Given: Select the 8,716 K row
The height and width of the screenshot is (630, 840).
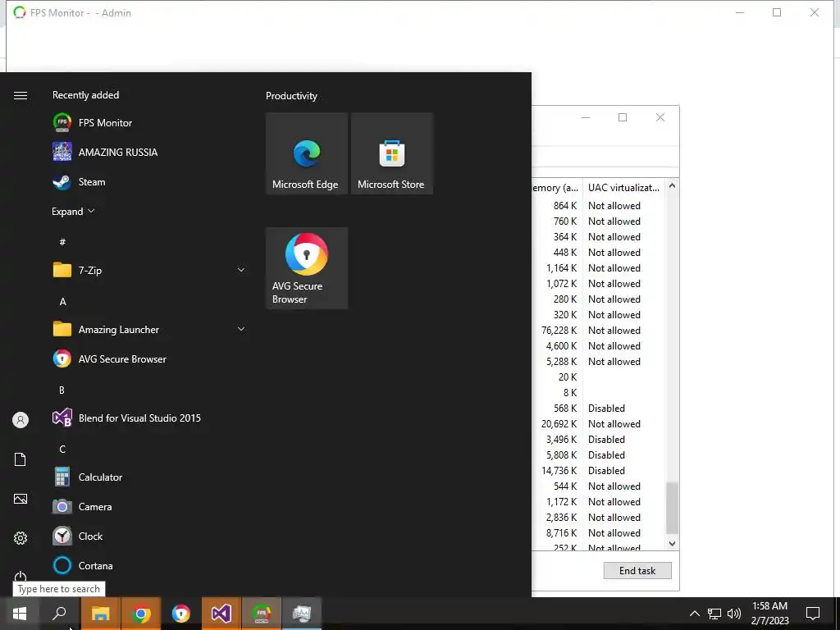Looking at the screenshot, I should (598, 533).
